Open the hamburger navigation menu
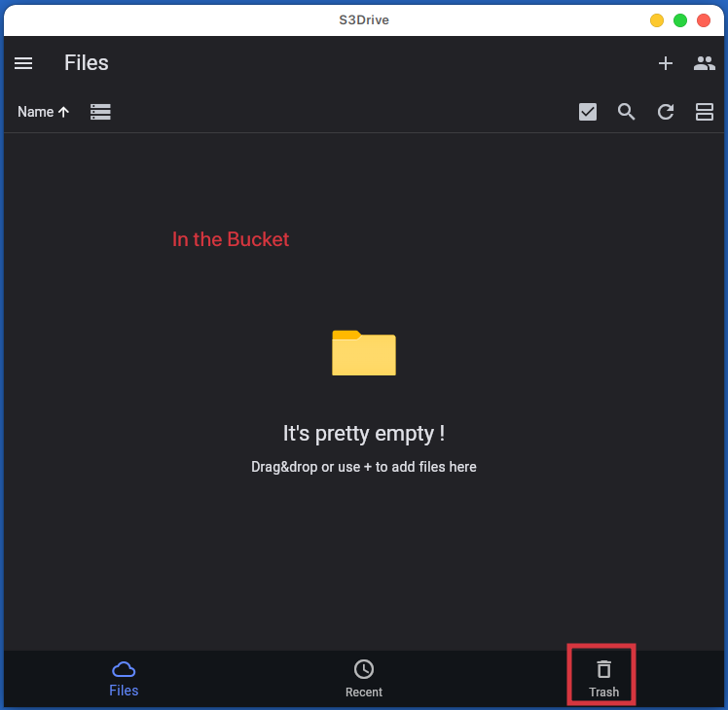The height and width of the screenshot is (710, 728). pyautogui.click(x=23, y=63)
